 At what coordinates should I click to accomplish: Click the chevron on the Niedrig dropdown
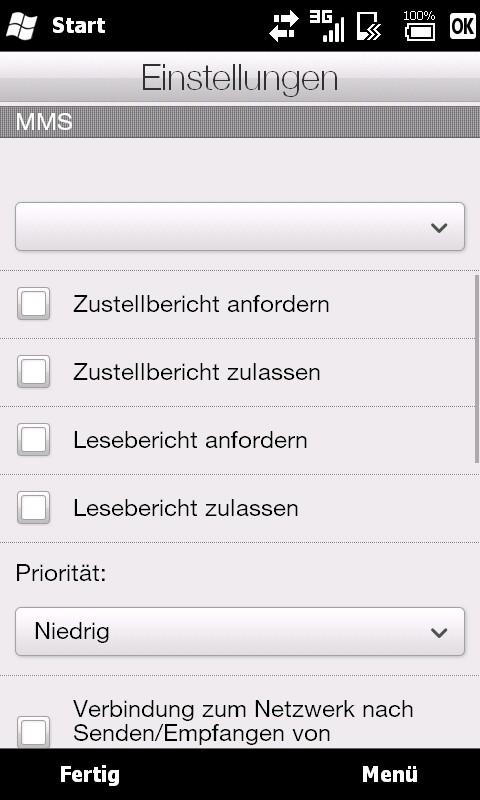click(x=439, y=633)
